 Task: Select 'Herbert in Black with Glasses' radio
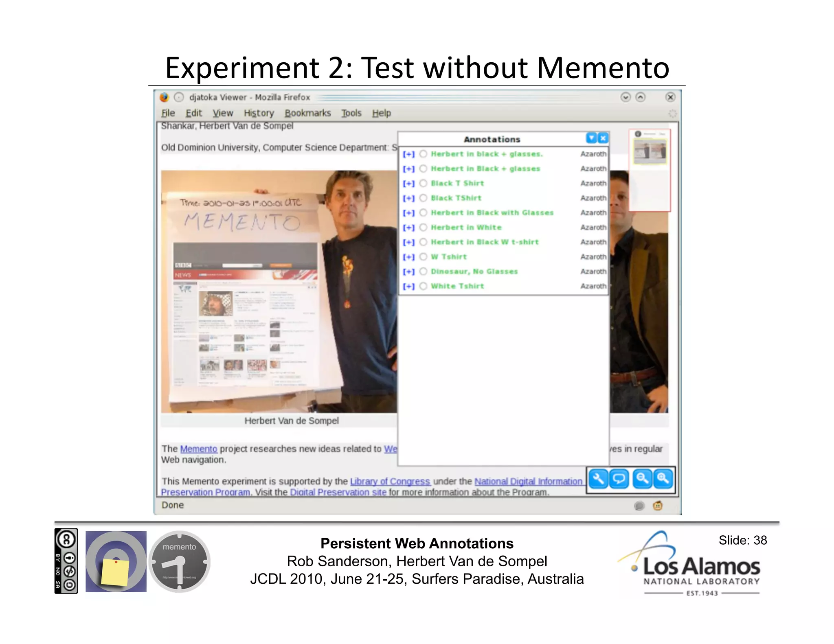[x=423, y=212]
